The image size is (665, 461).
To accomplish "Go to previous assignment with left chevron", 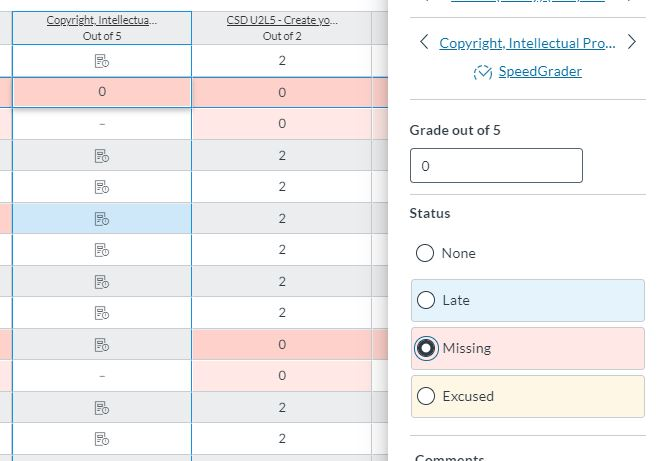I will coord(424,43).
